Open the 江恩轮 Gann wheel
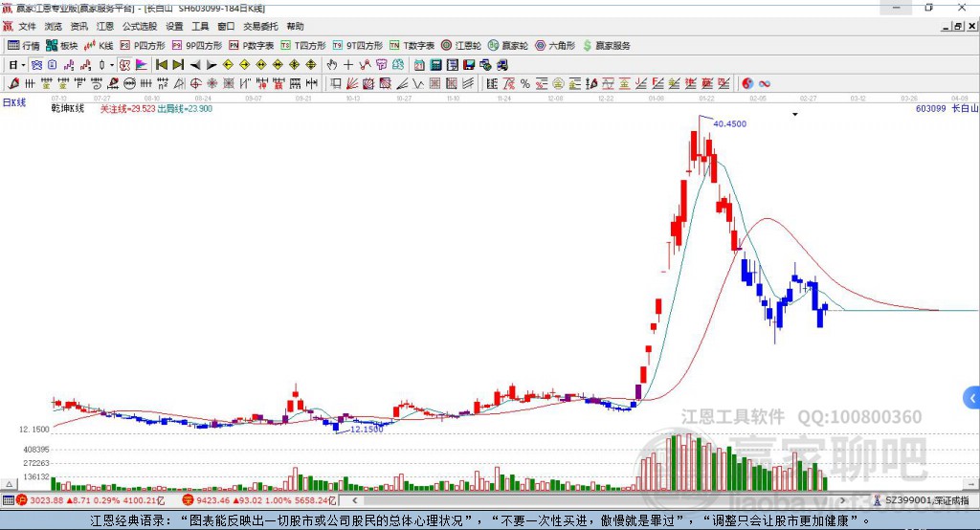 pyautogui.click(x=461, y=46)
